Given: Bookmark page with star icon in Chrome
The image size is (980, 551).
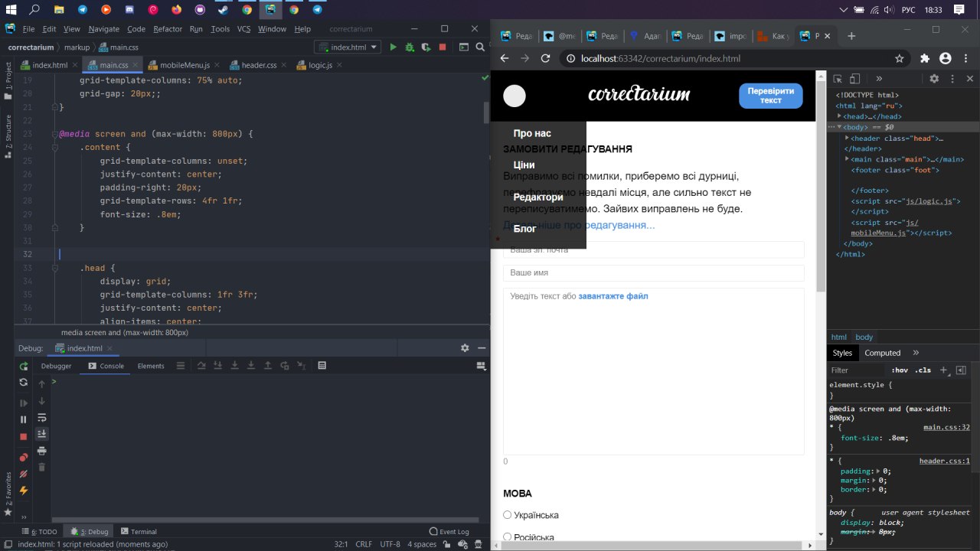Looking at the screenshot, I should pos(900,58).
